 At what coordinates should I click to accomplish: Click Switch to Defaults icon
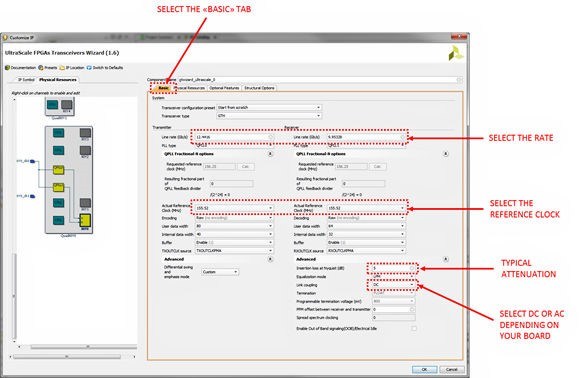pos(89,68)
